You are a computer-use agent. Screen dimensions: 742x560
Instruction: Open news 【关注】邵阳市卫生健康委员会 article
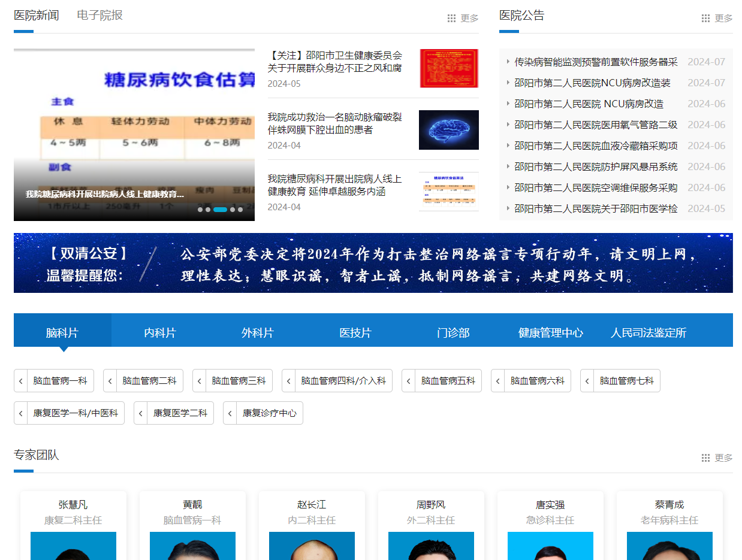click(x=335, y=62)
